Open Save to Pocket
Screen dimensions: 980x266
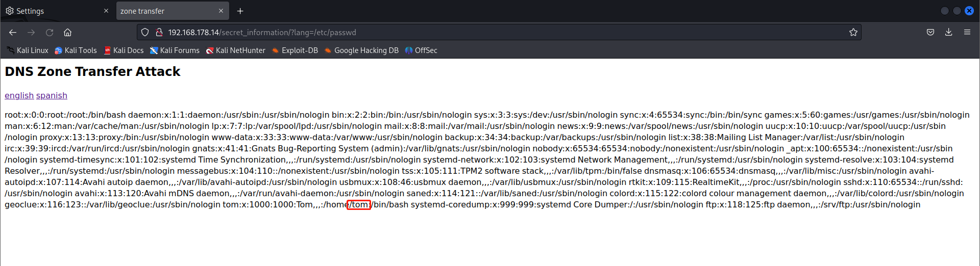tap(930, 32)
